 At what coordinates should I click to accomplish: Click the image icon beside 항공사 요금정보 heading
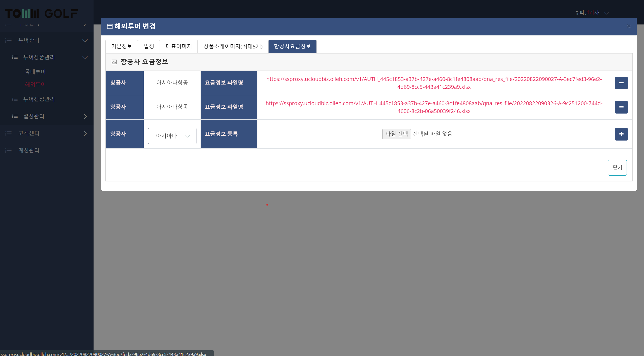click(x=114, y=62)
